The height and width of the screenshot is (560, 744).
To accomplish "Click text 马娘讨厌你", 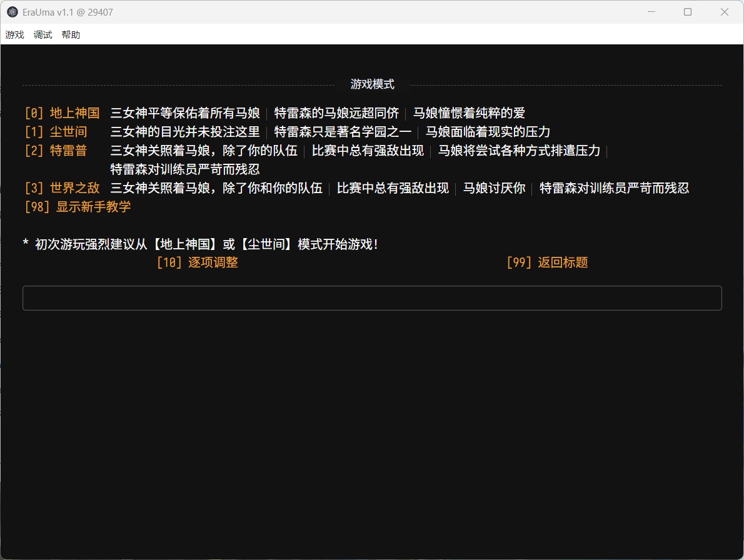I will coord(494,187).
